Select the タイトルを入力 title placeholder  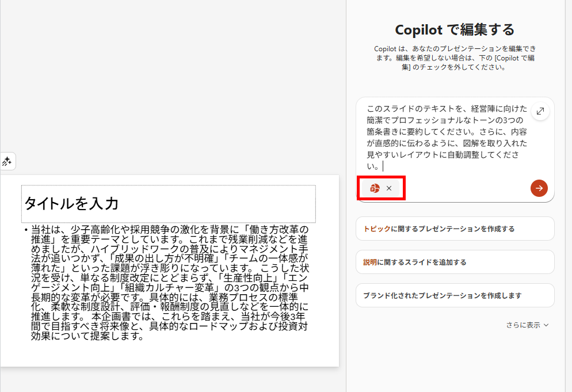click(169, 204)
